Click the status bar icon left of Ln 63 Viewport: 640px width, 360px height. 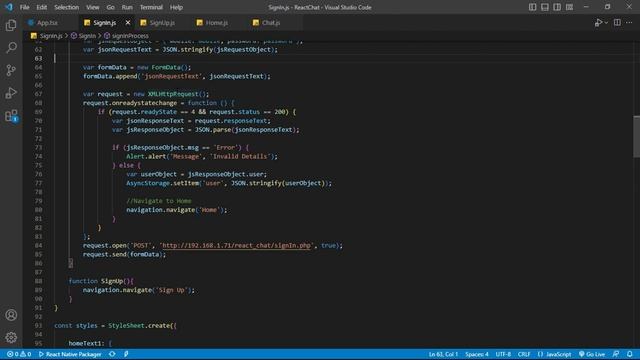tap(126, 354)
